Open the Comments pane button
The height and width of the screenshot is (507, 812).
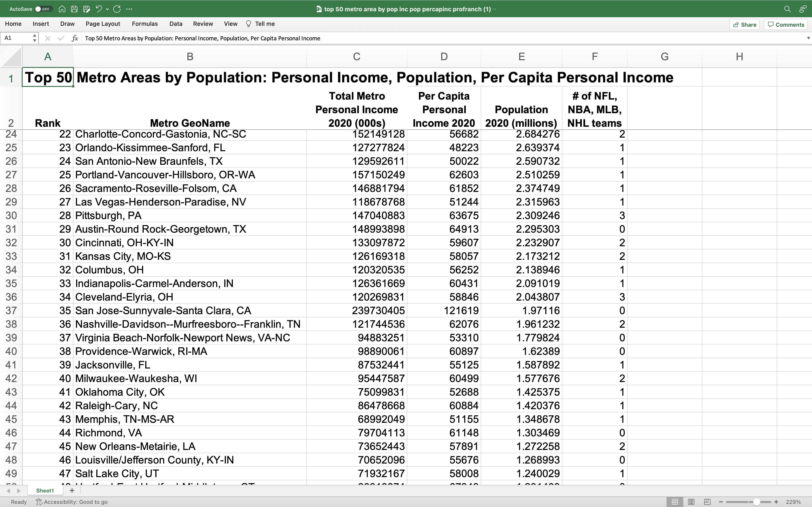coord(786,24)
